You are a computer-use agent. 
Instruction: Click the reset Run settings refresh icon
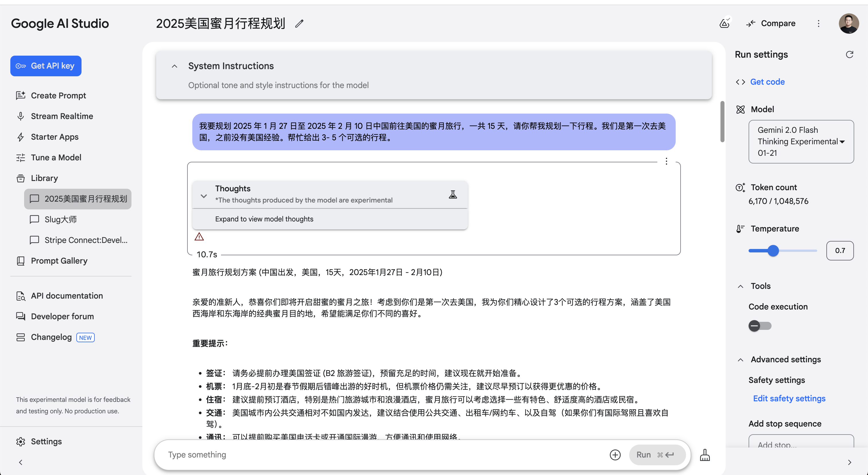(850, 54)
